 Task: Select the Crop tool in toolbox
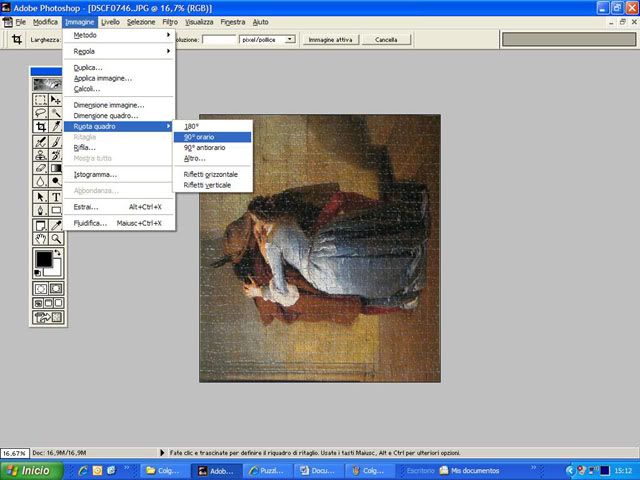click(40, 126)
